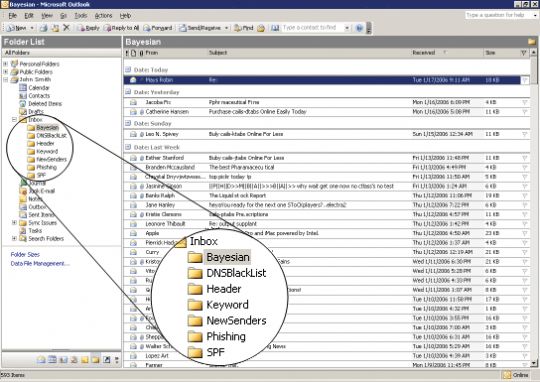Choose Reply to All in toolbar
The height and width of the screenshot is (382, 540).
122,28
